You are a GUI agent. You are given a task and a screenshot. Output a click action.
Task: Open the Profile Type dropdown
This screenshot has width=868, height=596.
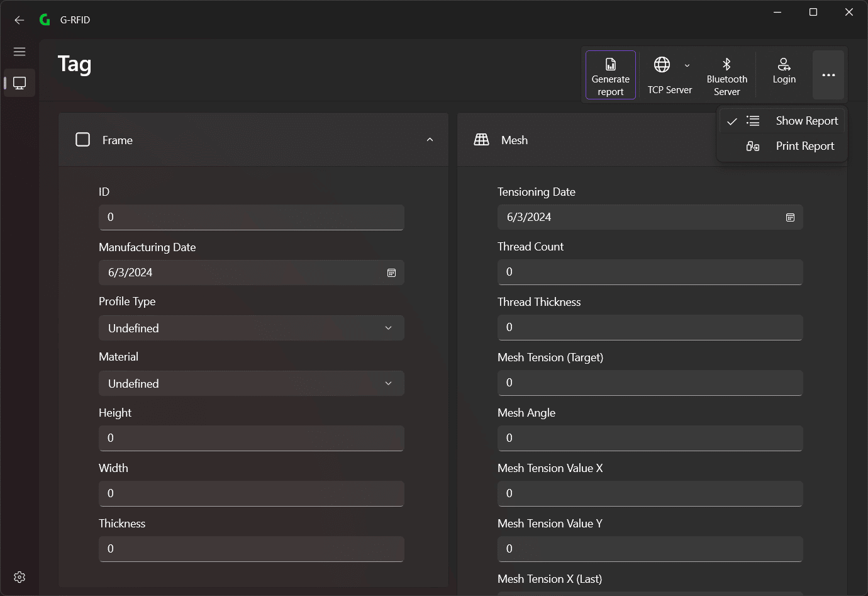pyautogui.click(x=251, y=328)
